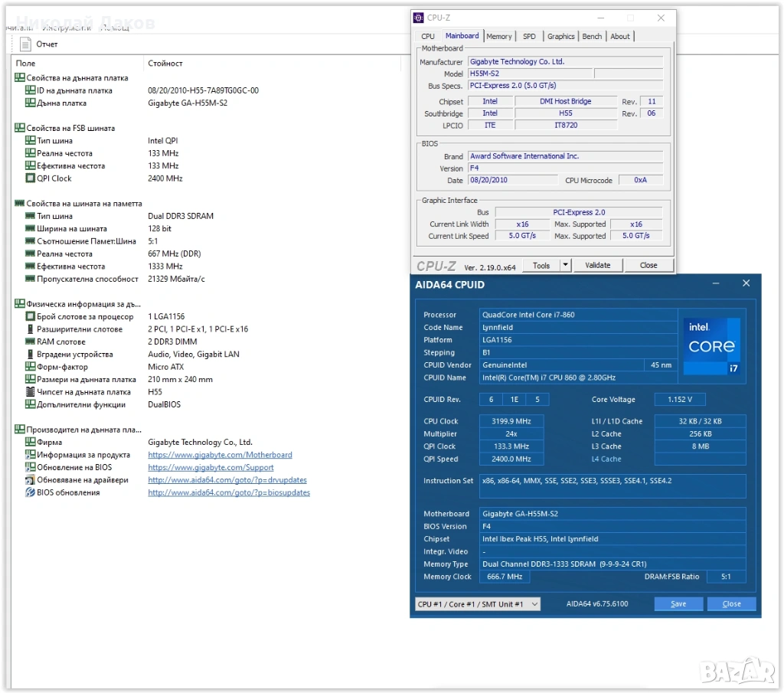Click the icon next to Фирма row
Viewport: 784px width, 693px height.
(30, 443)
